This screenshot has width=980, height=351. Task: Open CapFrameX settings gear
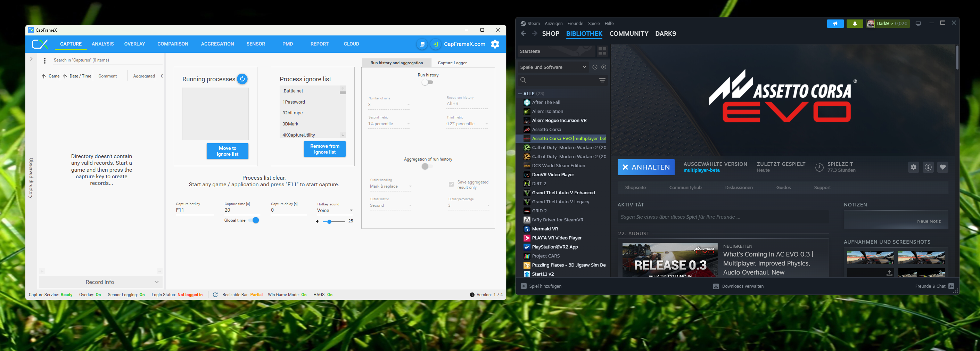pyautogui.click(x=495, y=44)
